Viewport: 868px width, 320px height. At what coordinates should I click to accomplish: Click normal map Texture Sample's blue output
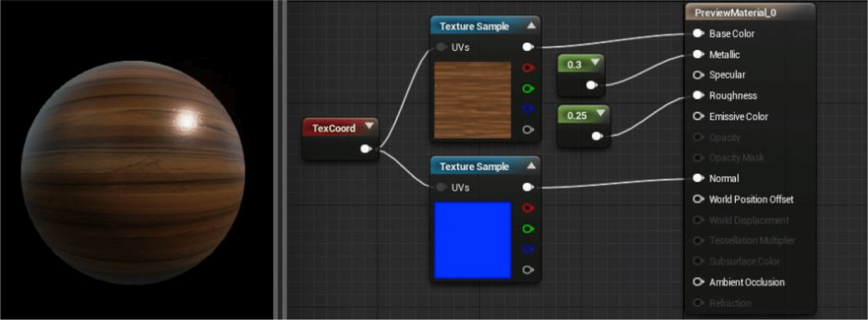tap(528, 249)
